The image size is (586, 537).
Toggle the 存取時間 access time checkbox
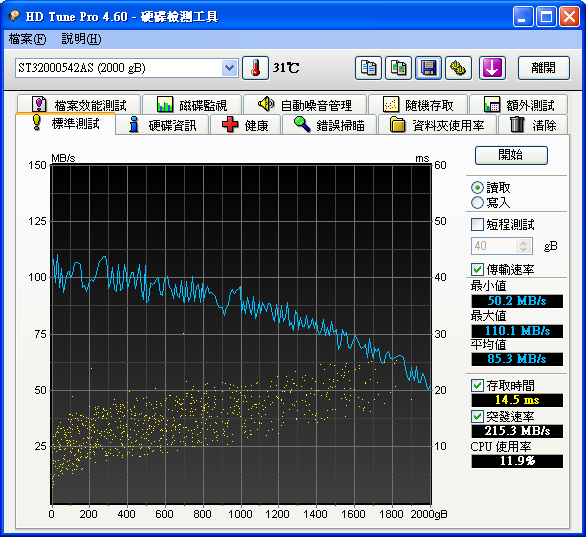click(477, 385)
